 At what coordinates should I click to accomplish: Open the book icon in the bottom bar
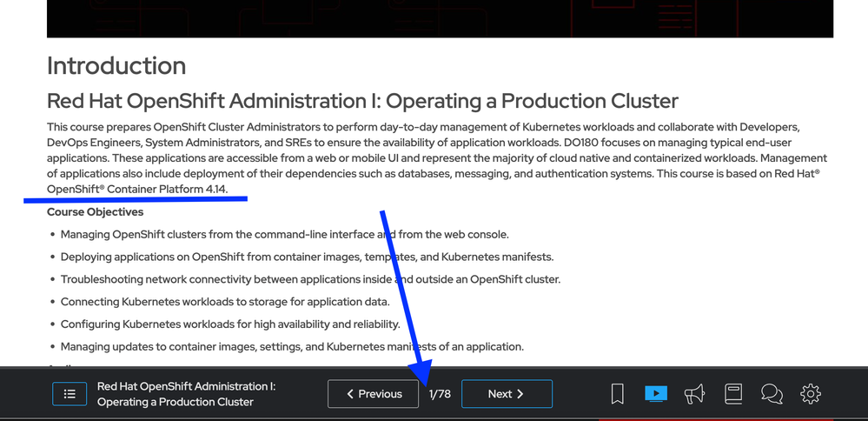click(x=732, y=394)
